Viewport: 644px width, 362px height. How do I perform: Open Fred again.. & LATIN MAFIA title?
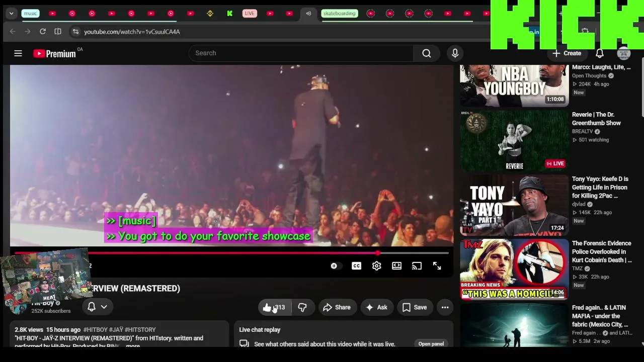coord(600,316)
